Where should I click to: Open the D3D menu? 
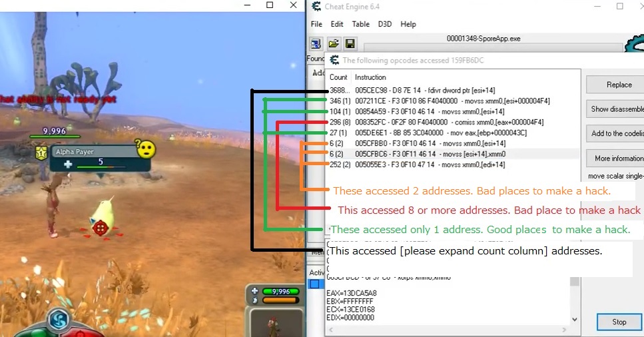click(x=385, y=24)
